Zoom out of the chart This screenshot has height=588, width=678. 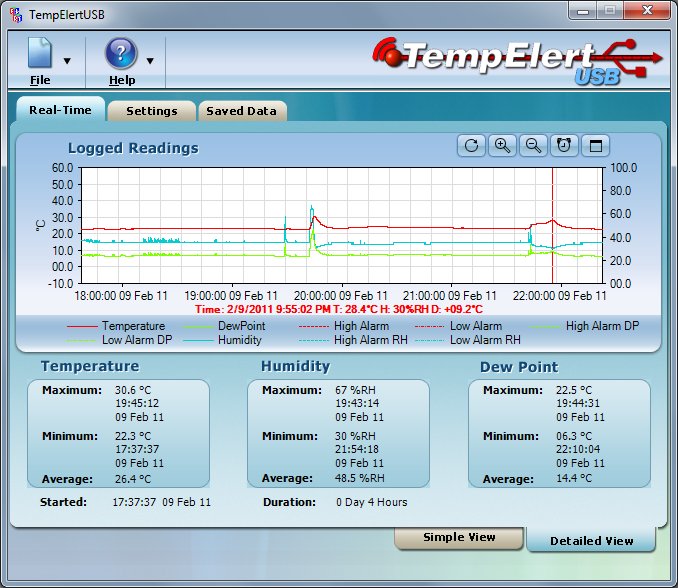pos(534,145)
